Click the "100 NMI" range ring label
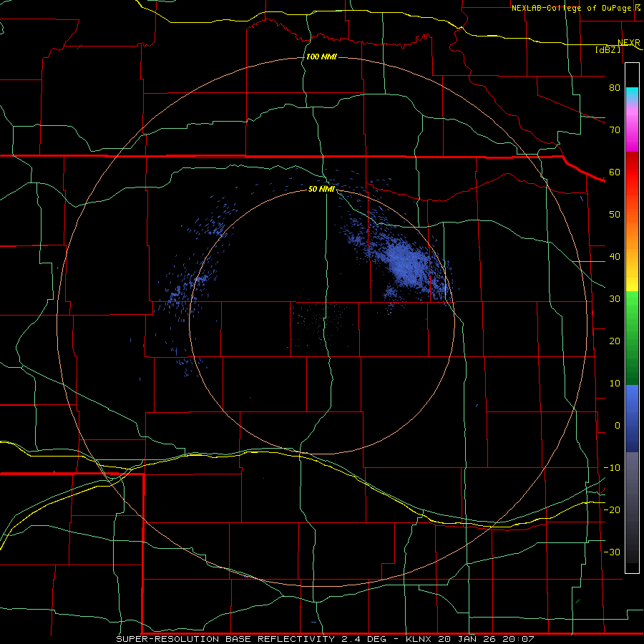Image resolution: width=644 pixels, height=644 pixels. 321,57
